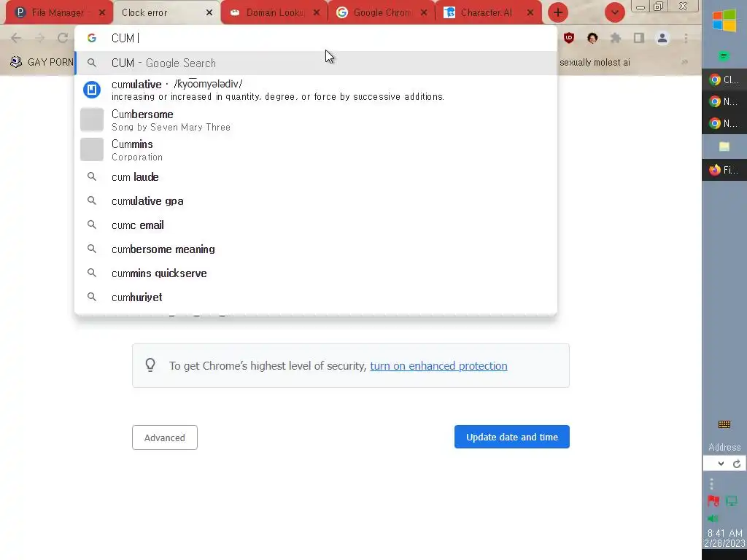Viewport: 747px width, 560px height.
Task: Open the Spotify icon in the taskbar
Action: [x=724, y=56]
